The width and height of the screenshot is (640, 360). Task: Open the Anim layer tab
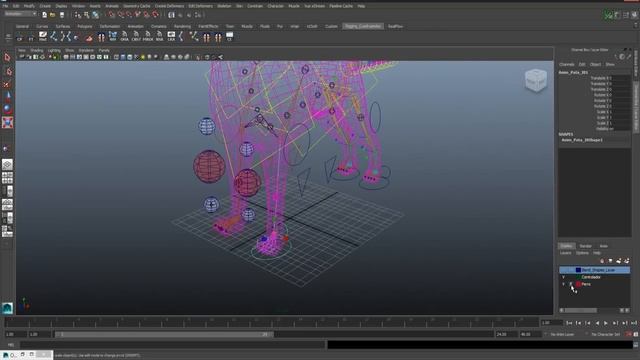click(x=603, y=246)
